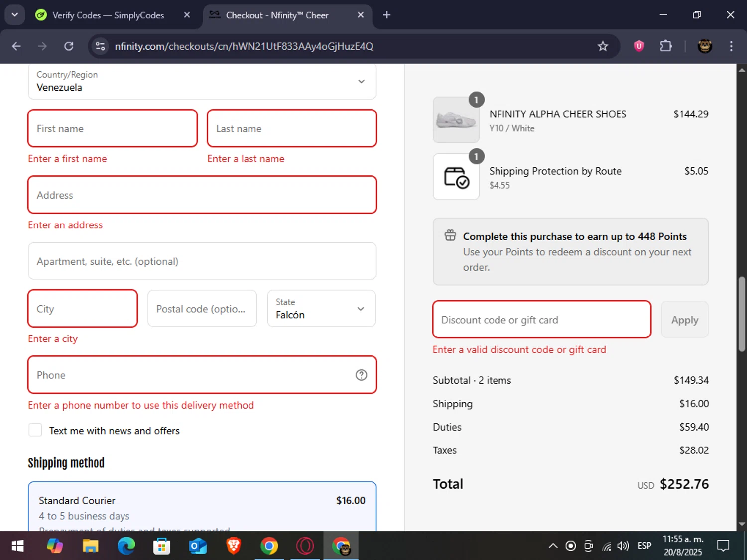Open the Chrome profile avatar
Screen dimensions: 747x560
coord(705,46)
